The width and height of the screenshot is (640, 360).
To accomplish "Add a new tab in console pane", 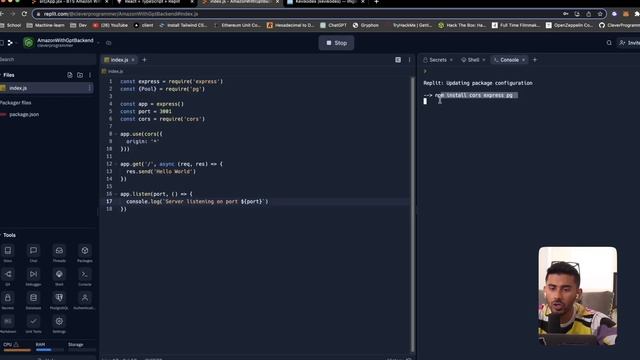I will [535, 60].
